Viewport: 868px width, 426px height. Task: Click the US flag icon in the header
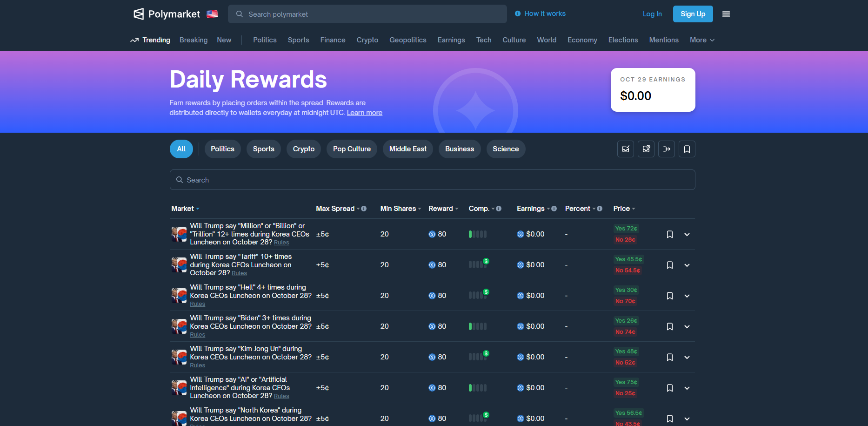coord(212,14)
